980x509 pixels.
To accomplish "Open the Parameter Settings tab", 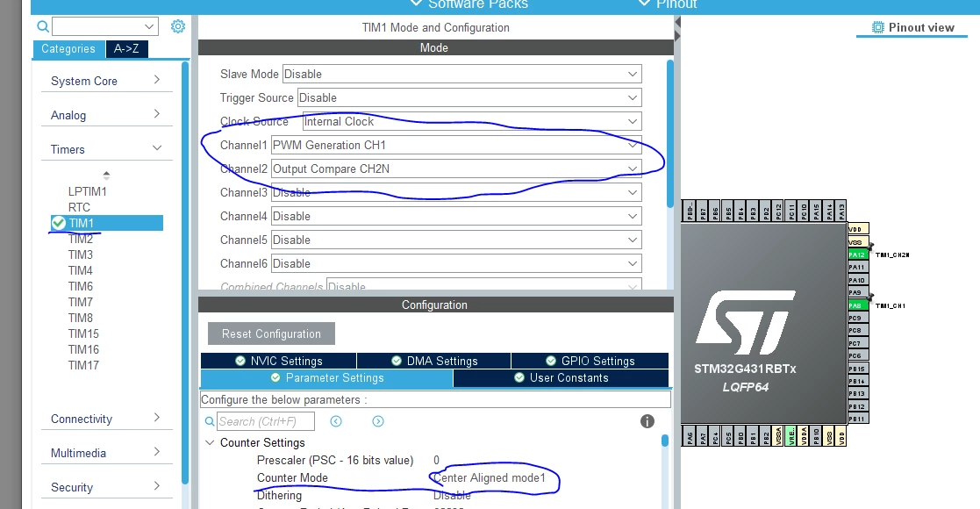I will (x=327, y=377).
